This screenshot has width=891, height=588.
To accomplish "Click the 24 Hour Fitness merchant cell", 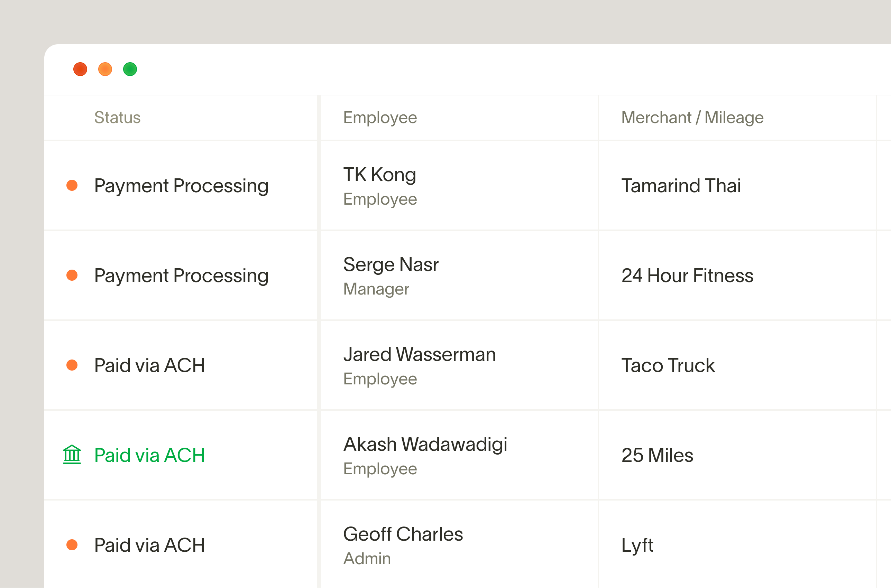I will pyautogui.click(x=687, y=276).
